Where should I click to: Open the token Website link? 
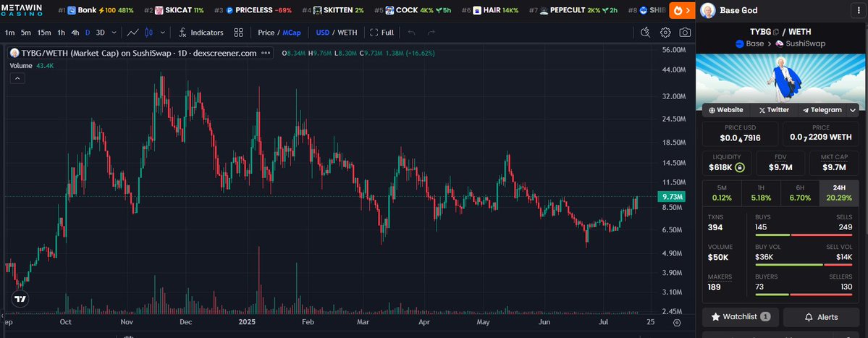(x=726, y=110)
